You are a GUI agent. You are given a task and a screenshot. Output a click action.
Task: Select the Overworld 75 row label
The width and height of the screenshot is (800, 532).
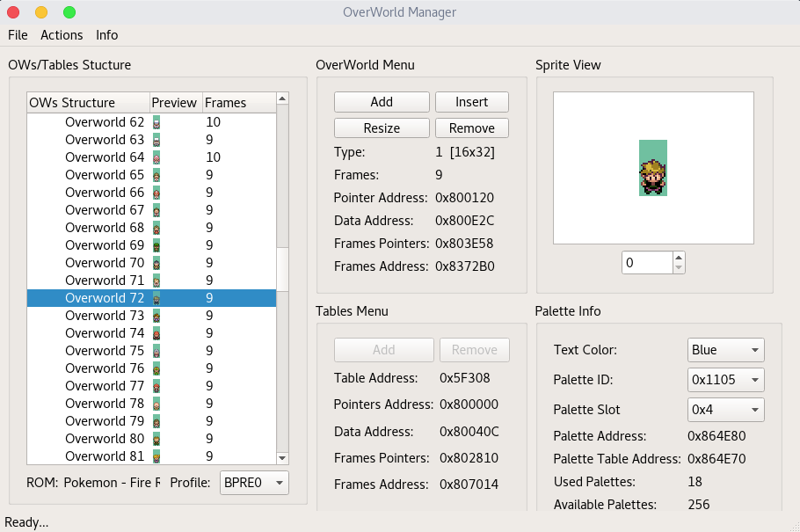click(x=105, y=351)
